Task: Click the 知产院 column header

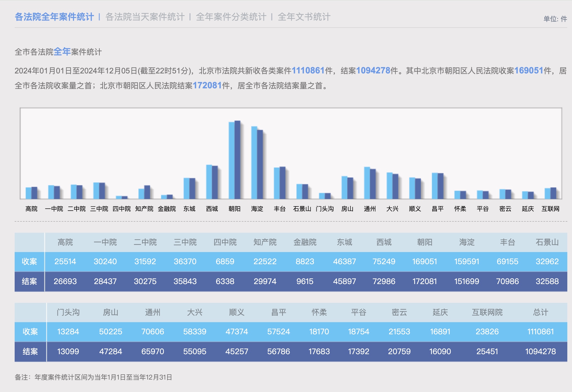Action: (265, 242)
